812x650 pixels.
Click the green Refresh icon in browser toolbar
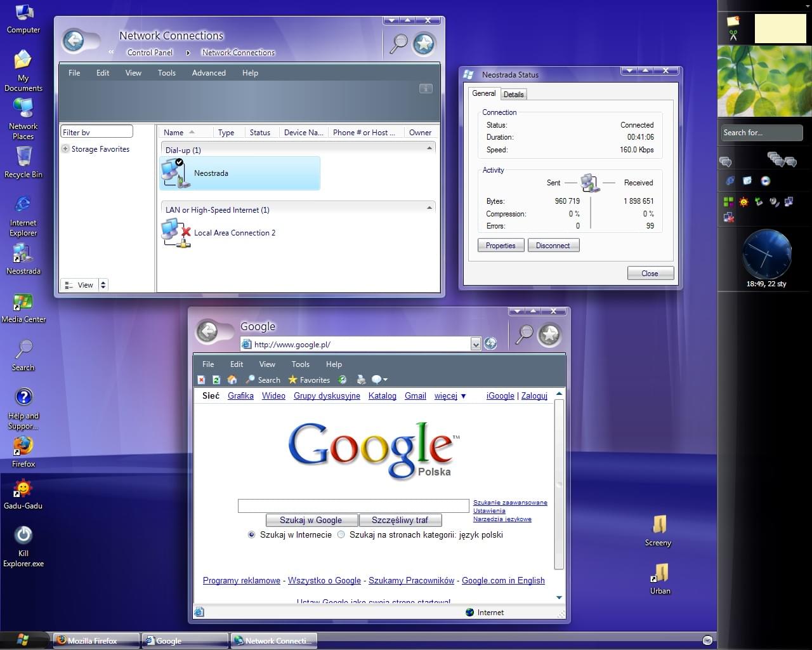click(x=216, y=380)
